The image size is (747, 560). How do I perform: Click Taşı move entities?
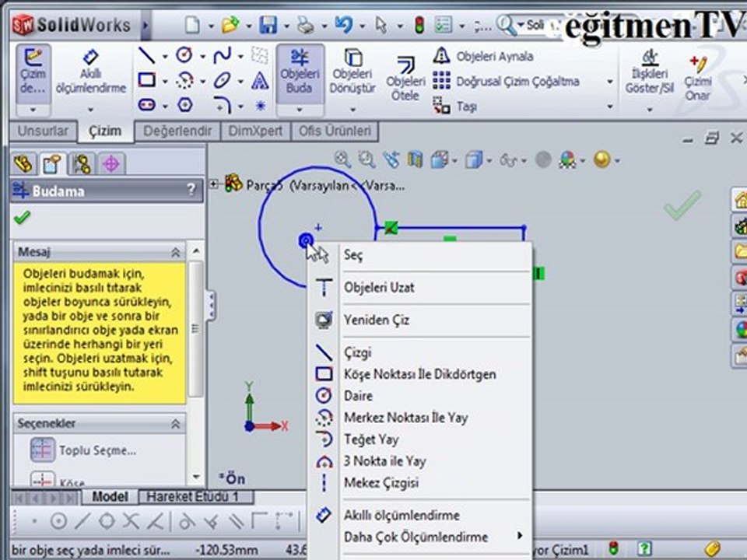point(455,107)
